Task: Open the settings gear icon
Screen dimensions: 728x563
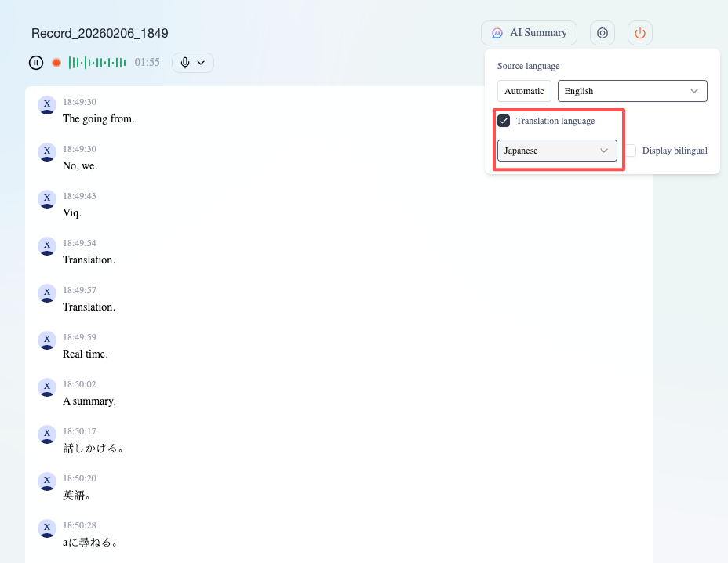Action: [x=602, y=33]
